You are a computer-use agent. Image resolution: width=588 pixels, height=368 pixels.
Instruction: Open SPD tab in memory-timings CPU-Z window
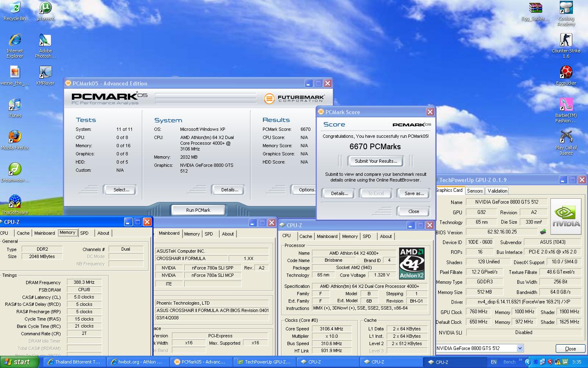[x=84, y=233]
